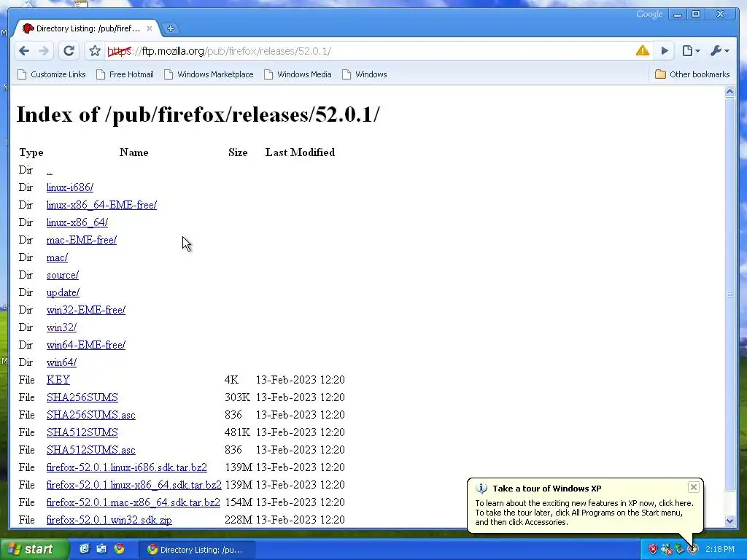The image size is (747, 560).
Task: Click the Google logo in title bar
Action: (x=649, y=15)
